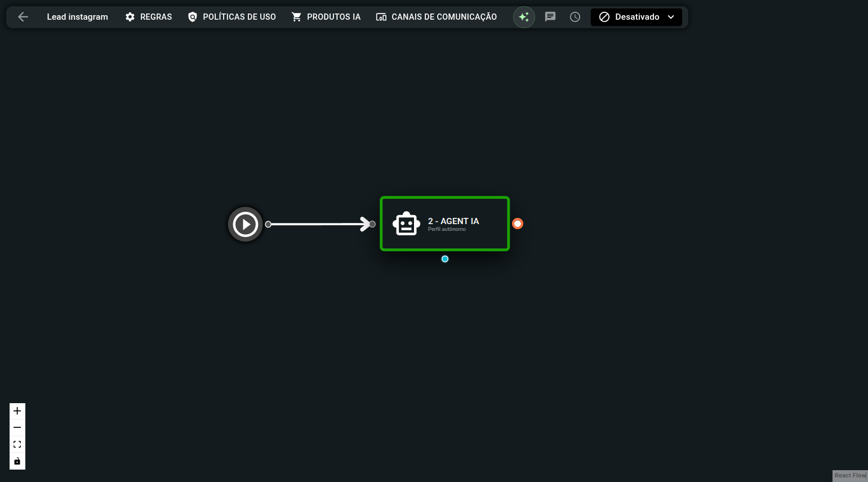This screenshot has height=482, width=868.
Task: Click the blue bottom handle under Agent node
Action: (445, 259)
